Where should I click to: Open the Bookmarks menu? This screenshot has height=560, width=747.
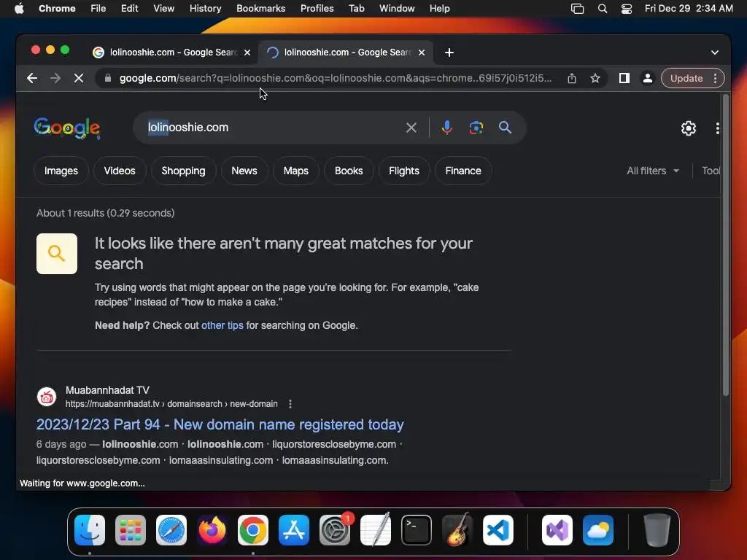point(260,9)
